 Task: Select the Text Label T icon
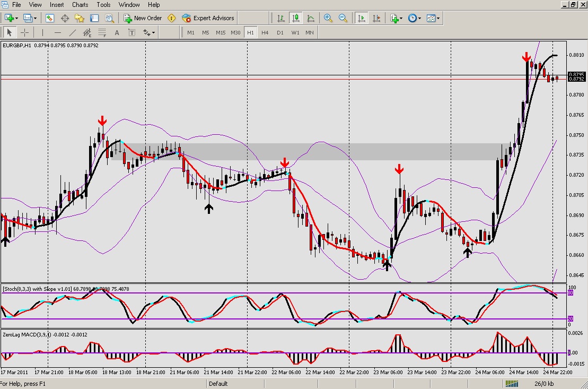click(131, 33)
